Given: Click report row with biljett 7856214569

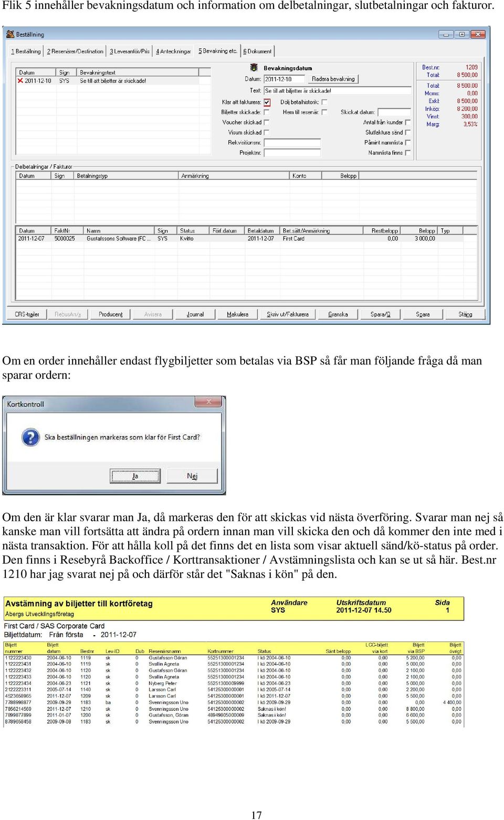Looking at the screenshot, I should (234, 709).
